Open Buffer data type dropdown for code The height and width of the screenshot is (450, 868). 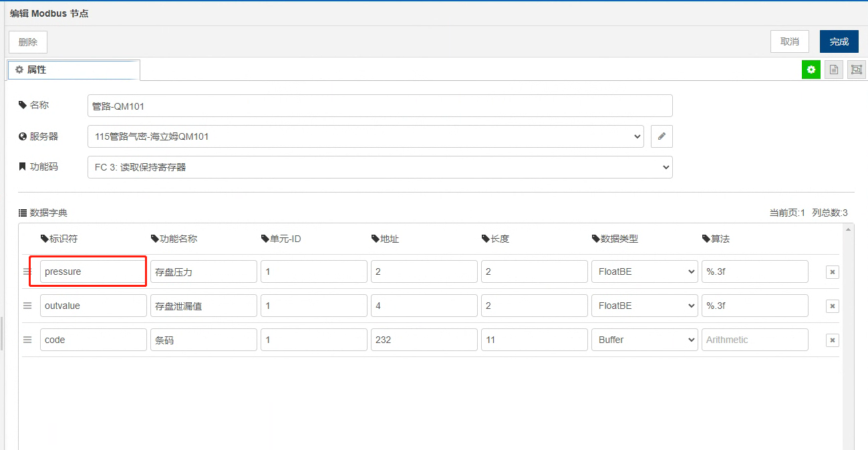coord(644,340)
